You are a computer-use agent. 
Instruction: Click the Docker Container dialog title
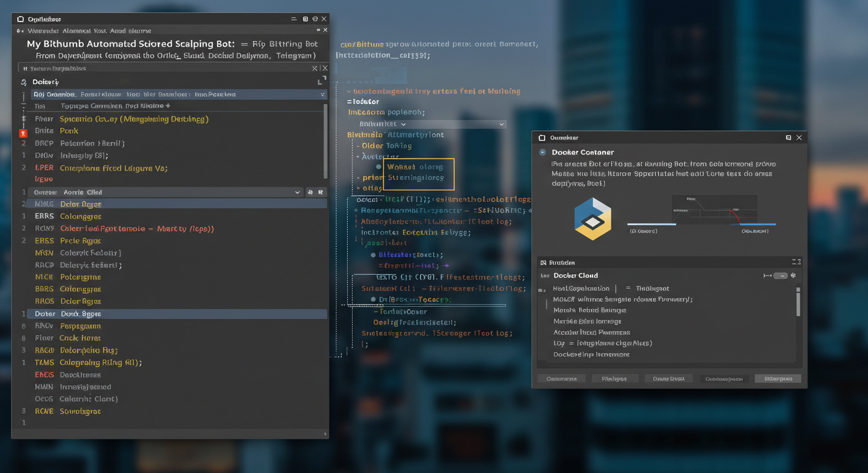click(583, 152)
